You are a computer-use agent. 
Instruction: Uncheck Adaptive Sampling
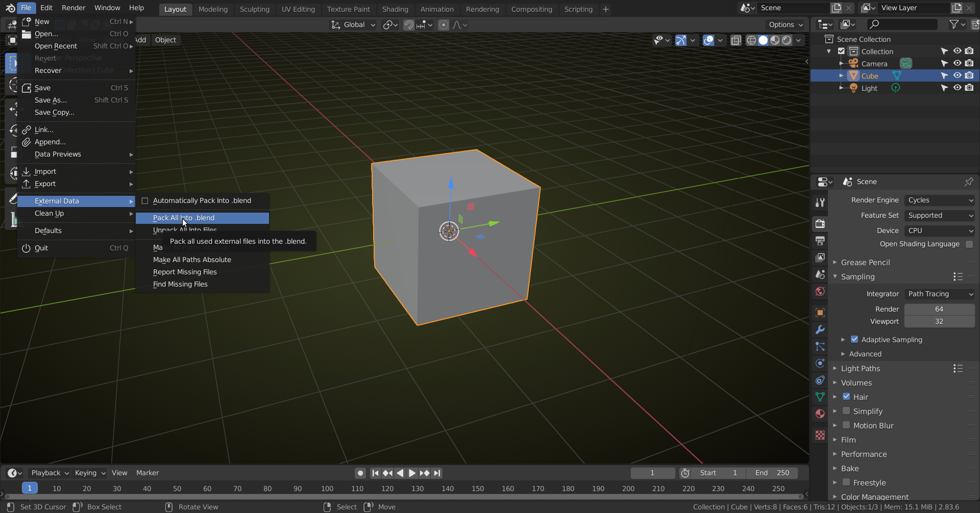(854, 339)
